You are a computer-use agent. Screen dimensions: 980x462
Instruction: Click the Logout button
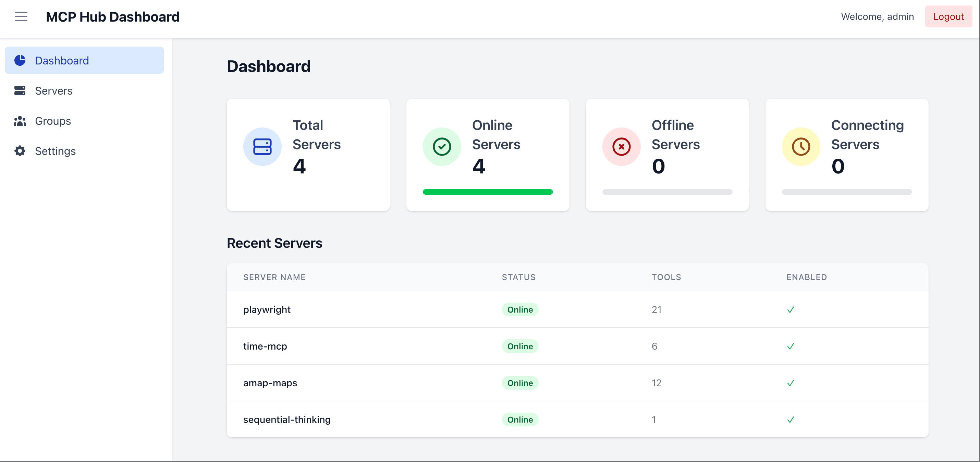948,16
